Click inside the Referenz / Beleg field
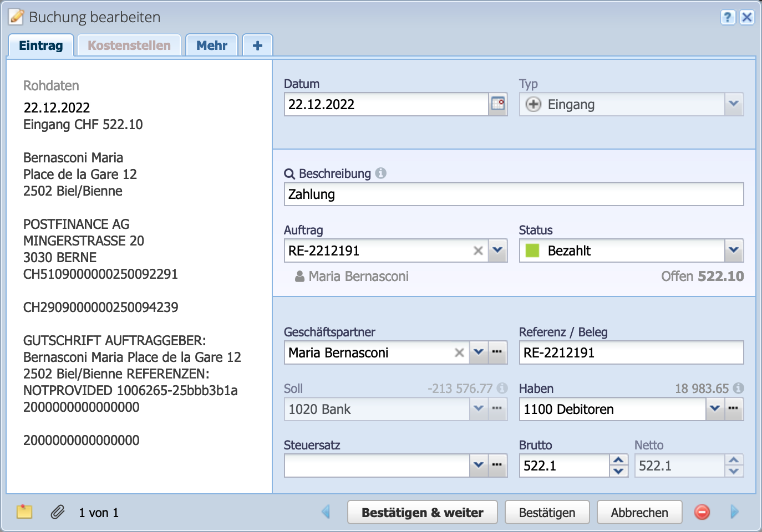 tap(631, 352)
